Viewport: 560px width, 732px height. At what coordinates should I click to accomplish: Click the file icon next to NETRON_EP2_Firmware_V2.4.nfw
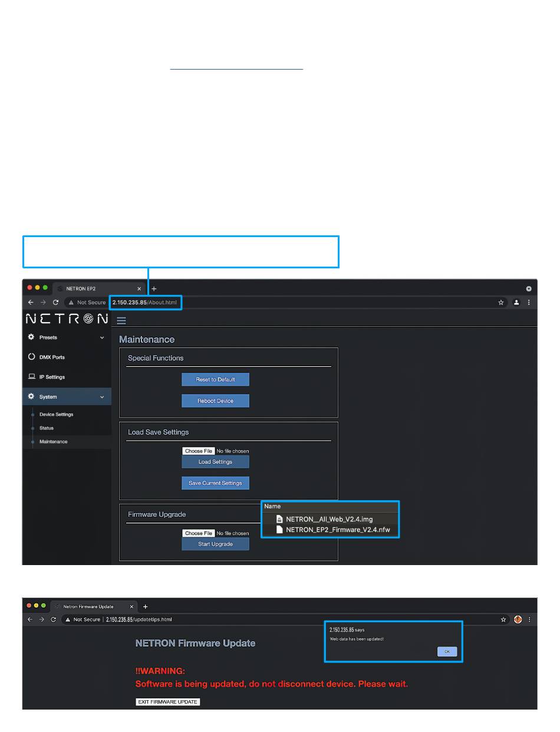click(x=279, y=530)
